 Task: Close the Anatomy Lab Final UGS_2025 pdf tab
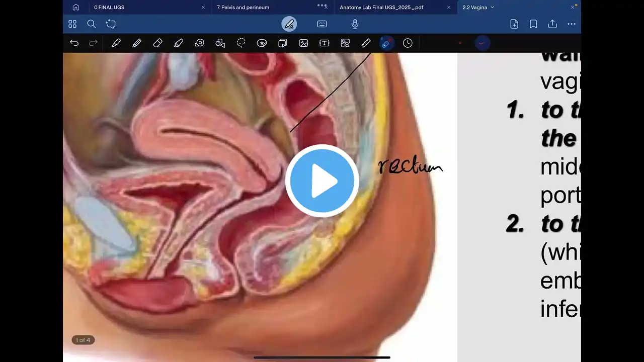[449, 8]
